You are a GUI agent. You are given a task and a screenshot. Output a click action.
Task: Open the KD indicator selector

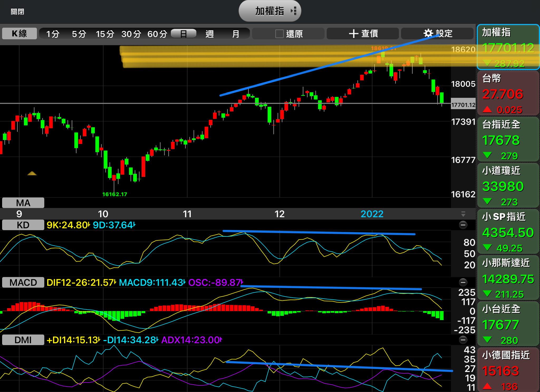23,225
